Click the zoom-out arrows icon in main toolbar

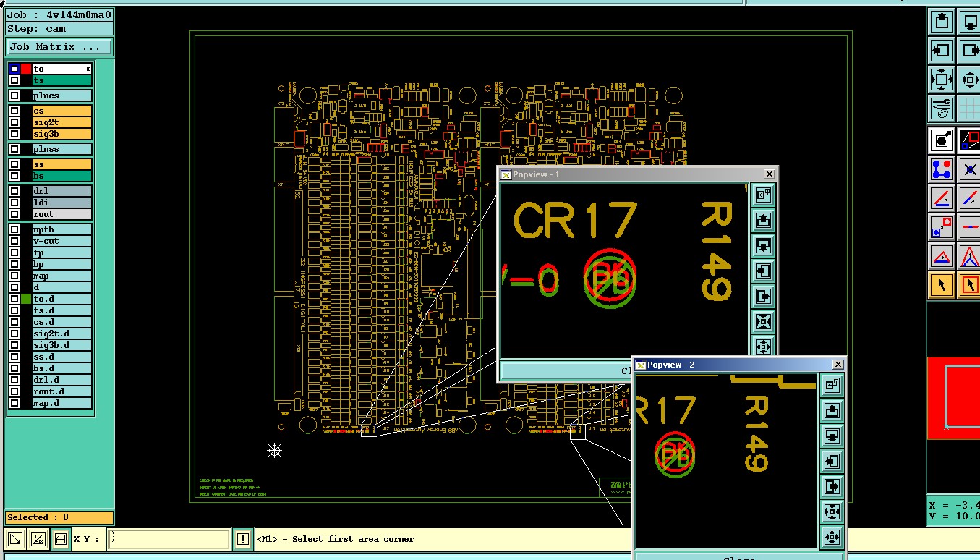tap(942, 80)
